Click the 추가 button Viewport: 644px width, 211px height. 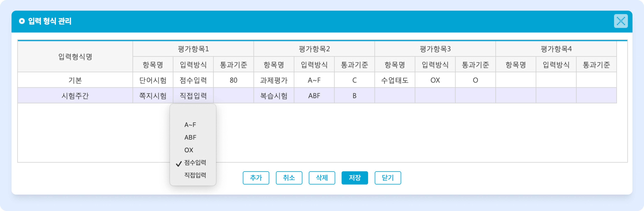click(256, 178)
